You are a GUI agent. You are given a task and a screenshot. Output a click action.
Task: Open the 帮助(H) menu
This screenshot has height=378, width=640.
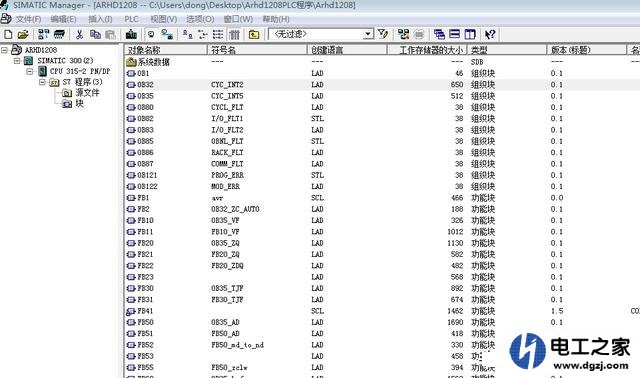click(x=276, y=19)
